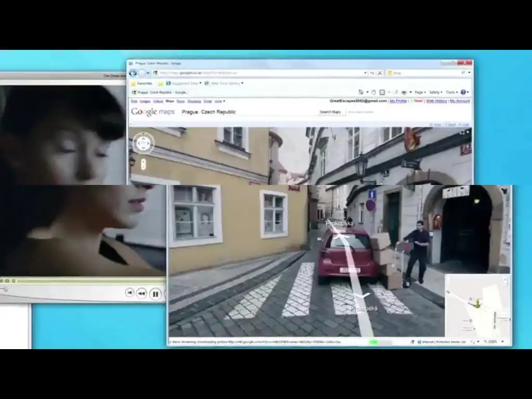Open the Page menu in command bar

[420, 92]
